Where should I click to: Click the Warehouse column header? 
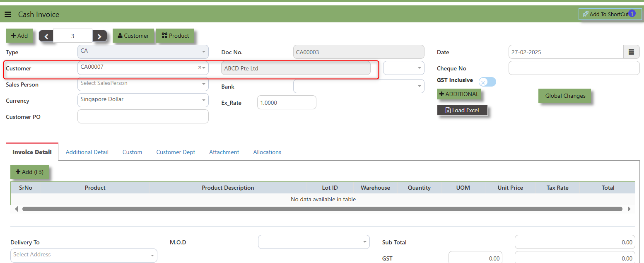point(375,188)
